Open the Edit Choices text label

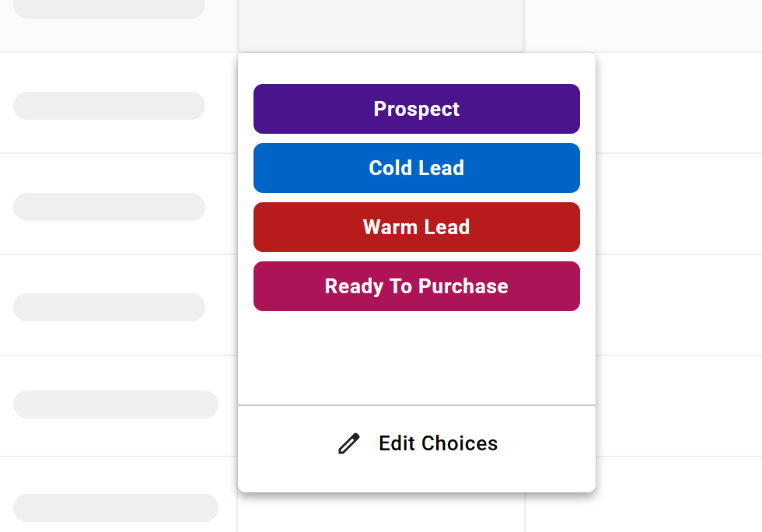coord(438,443)
